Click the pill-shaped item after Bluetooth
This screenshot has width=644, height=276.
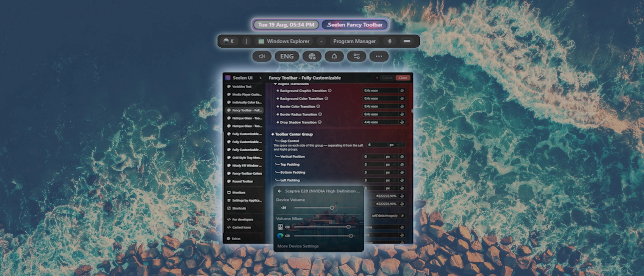(x=407, y=41)
